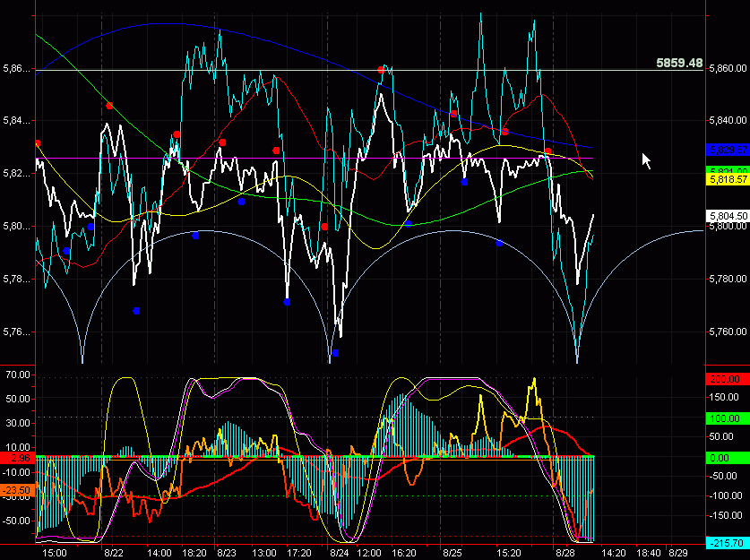The height and width of the screenshot is (560, 750).
Task: Click the truncated 5,76 left axis label
Action: (x=16, y=332)
